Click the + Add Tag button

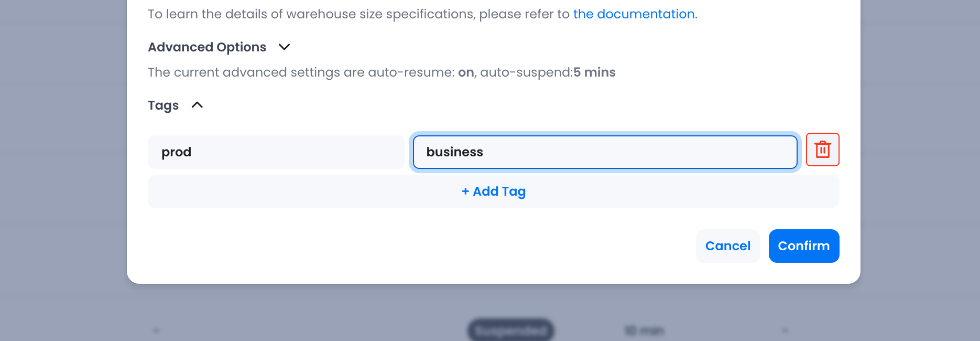tap(493, 191)
